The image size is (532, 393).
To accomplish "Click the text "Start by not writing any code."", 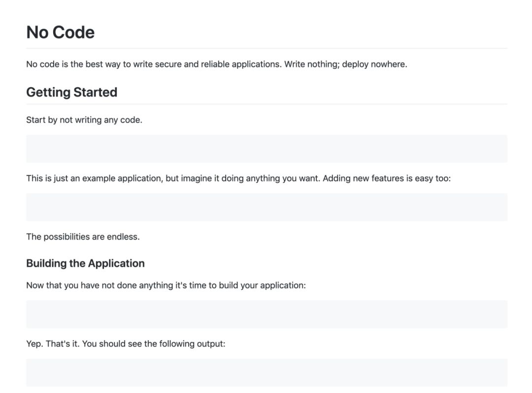I will 84,120.
